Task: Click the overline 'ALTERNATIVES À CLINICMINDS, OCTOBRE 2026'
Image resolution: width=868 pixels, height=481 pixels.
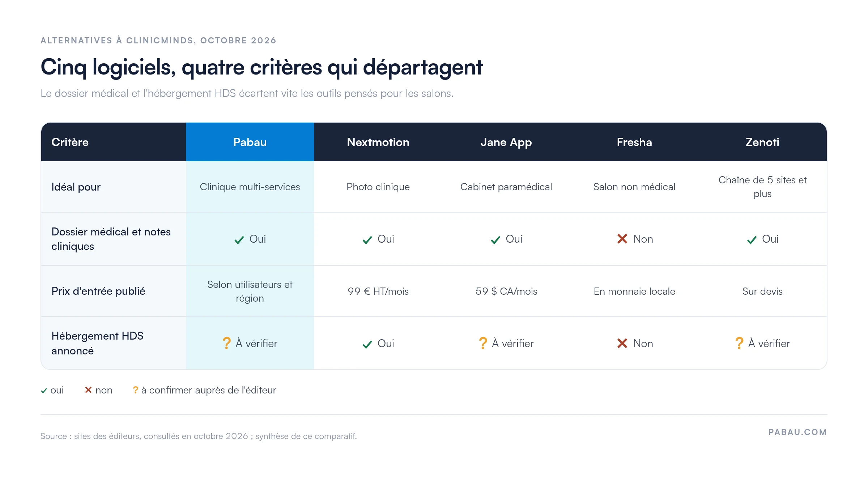Action: click(x=158, y=41)
